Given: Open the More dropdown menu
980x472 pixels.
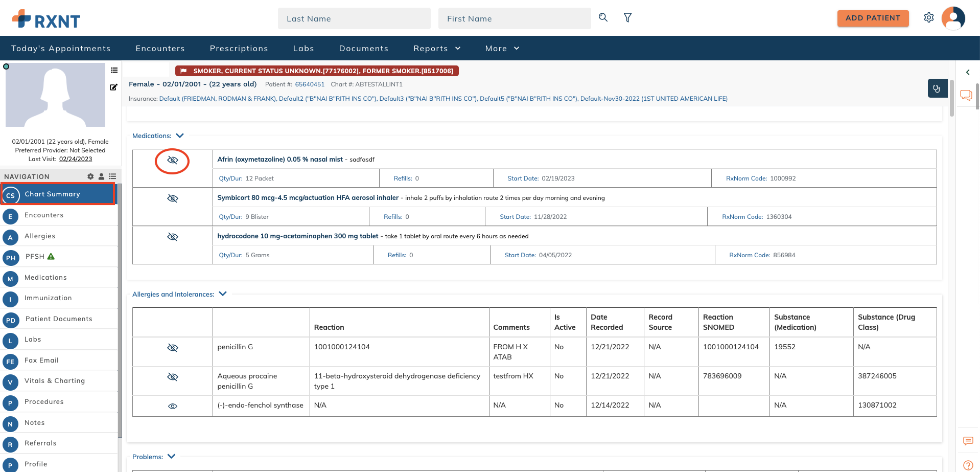Looking at the screenshot, I should coord(502,48).
